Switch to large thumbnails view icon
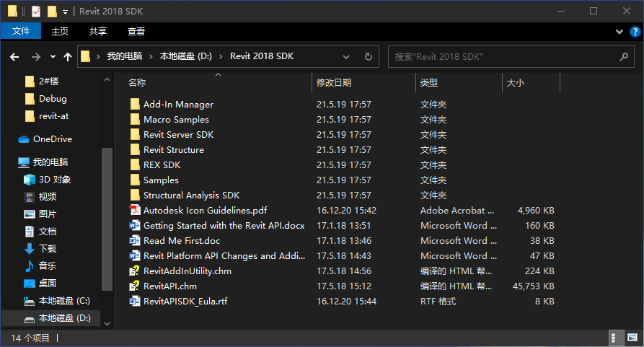This screenshot has height=347, width=644. [x=632, y=338]
